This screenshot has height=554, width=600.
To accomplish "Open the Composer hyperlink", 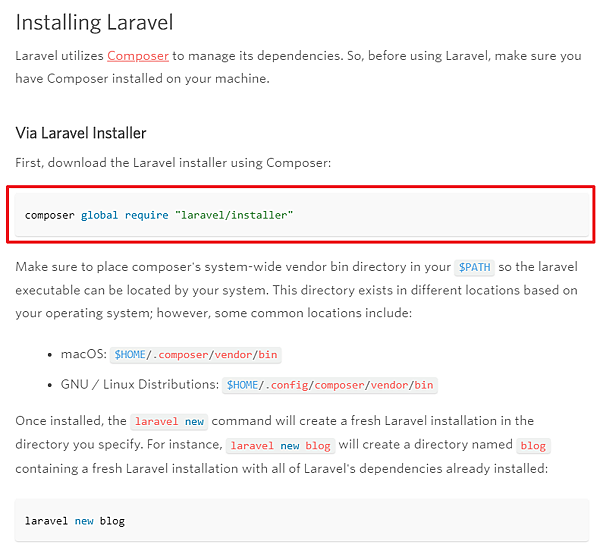I will click(x=138, y=56).
